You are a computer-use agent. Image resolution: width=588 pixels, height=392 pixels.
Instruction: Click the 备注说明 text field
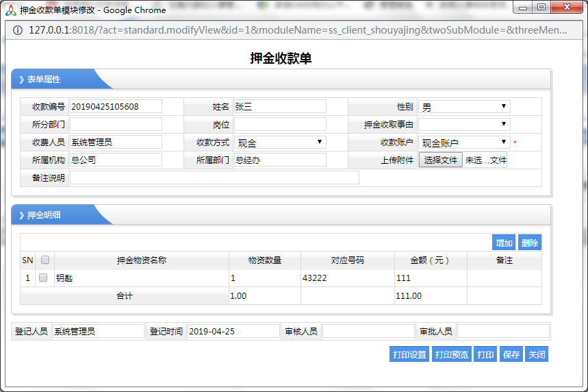[x=214, y=178]
